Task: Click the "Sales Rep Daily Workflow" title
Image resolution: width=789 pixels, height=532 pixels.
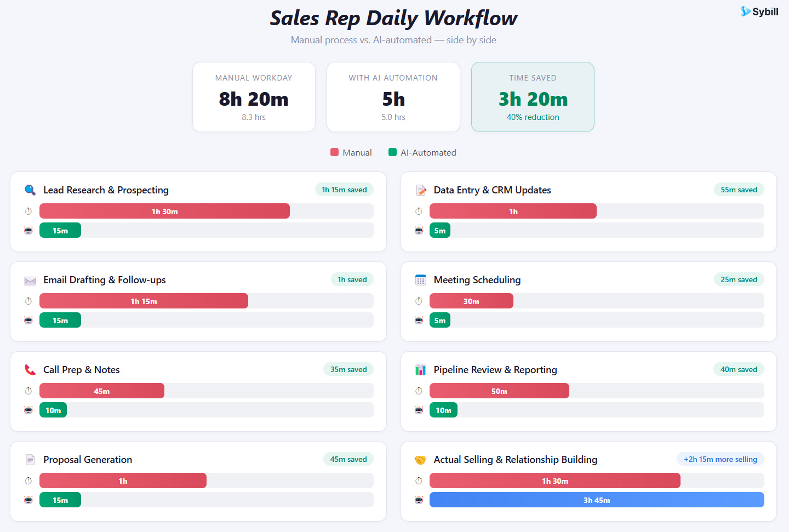Action: [x=393, y=18]
